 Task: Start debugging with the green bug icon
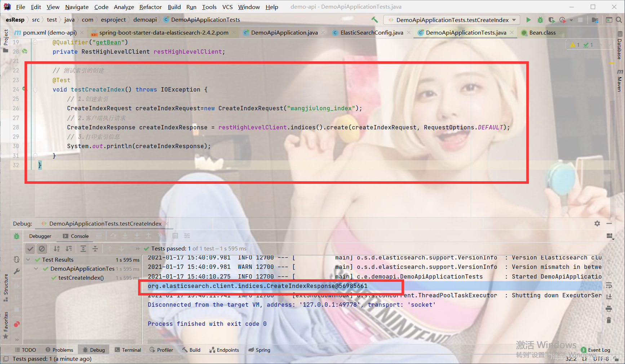coord(540,20)
